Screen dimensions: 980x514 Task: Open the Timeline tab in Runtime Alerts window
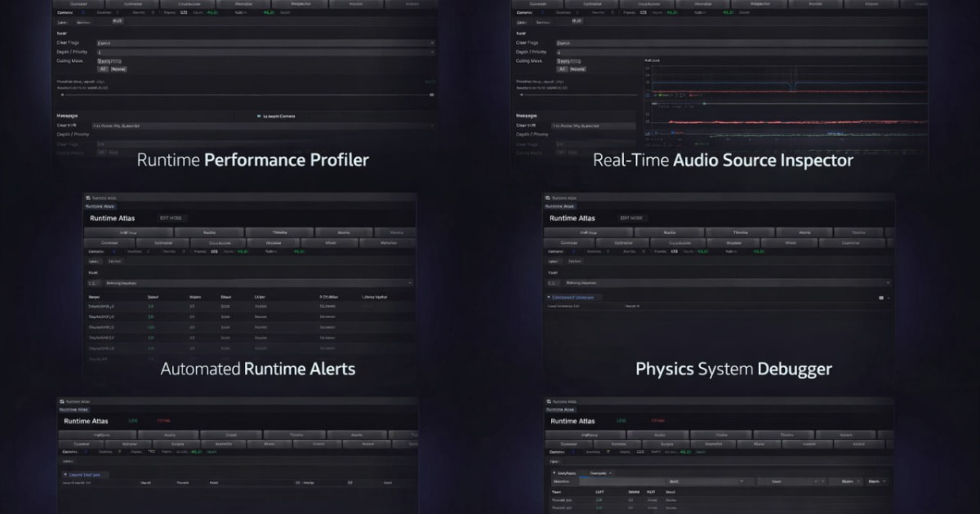[280, 233]
